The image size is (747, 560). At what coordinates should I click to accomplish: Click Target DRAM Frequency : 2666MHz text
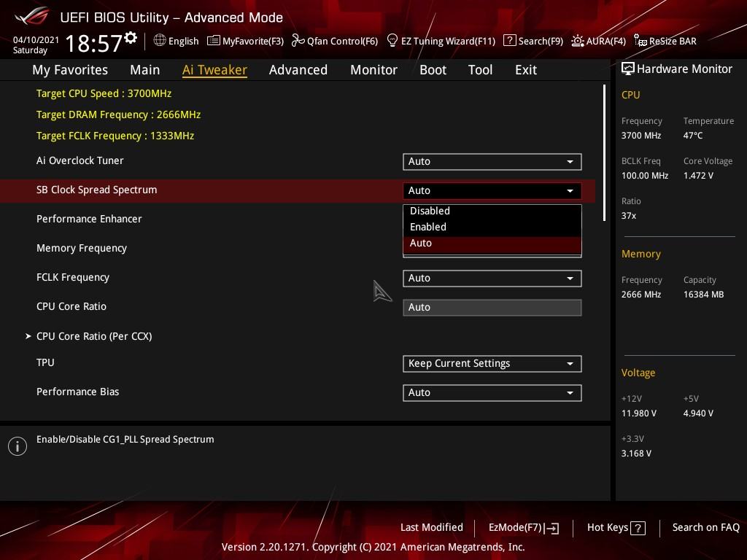tap(119, 114)
